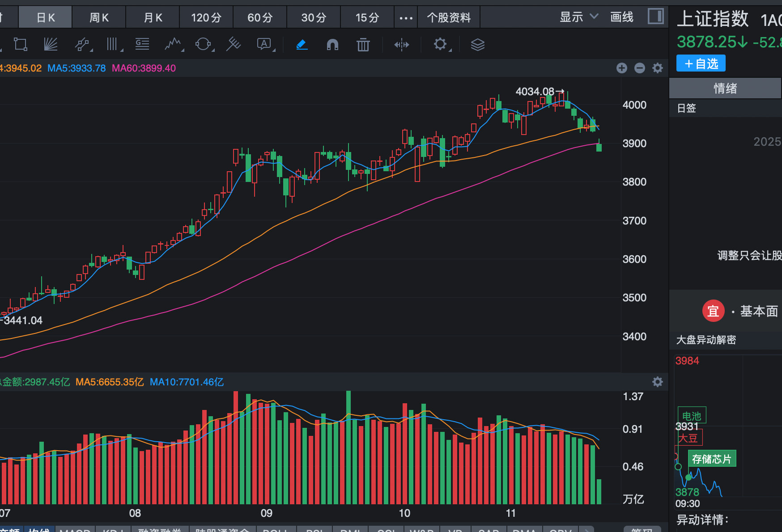Viewport: 782px width, 532px height.
Task: Zoom out chart with minus icon
Action: click(x=639, y=68)
